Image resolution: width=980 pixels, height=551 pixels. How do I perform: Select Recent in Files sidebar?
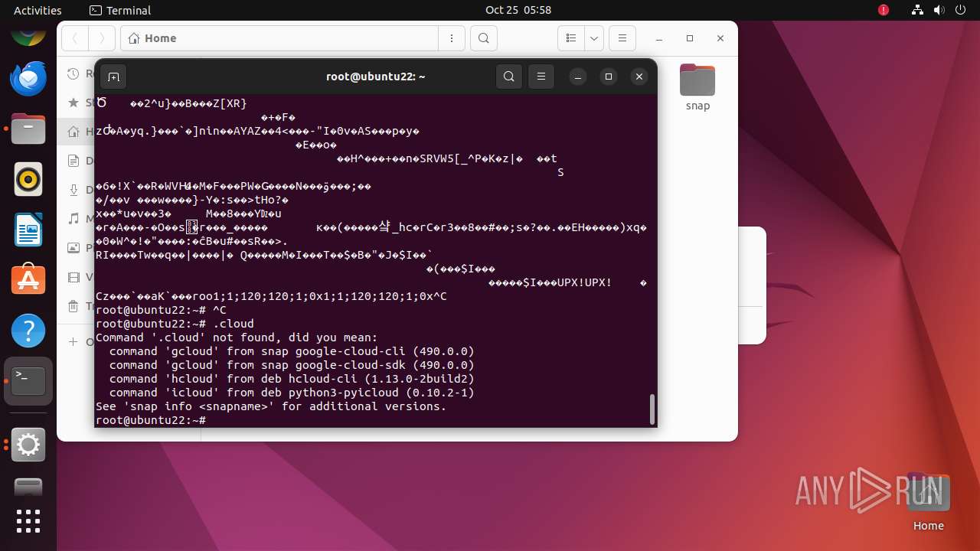[73, 73]
